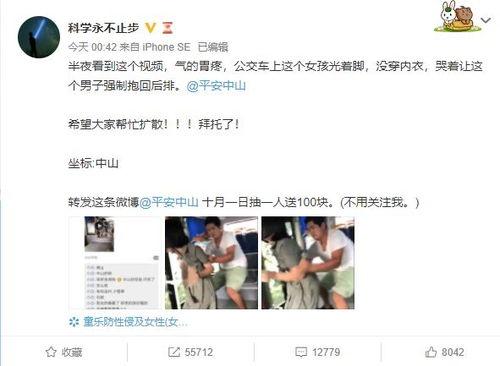
Task: Click the red membership badge beside username
Action: [x=168, y=28]
